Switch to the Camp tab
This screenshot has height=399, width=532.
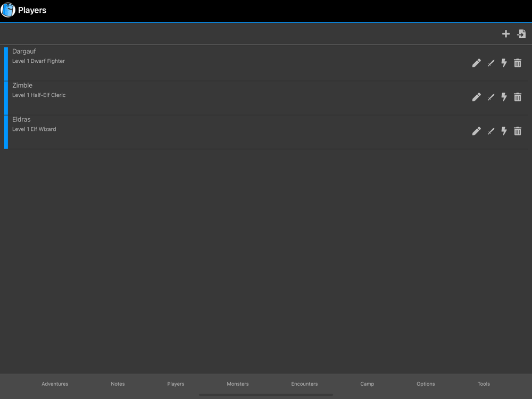(x=367, y=384)
